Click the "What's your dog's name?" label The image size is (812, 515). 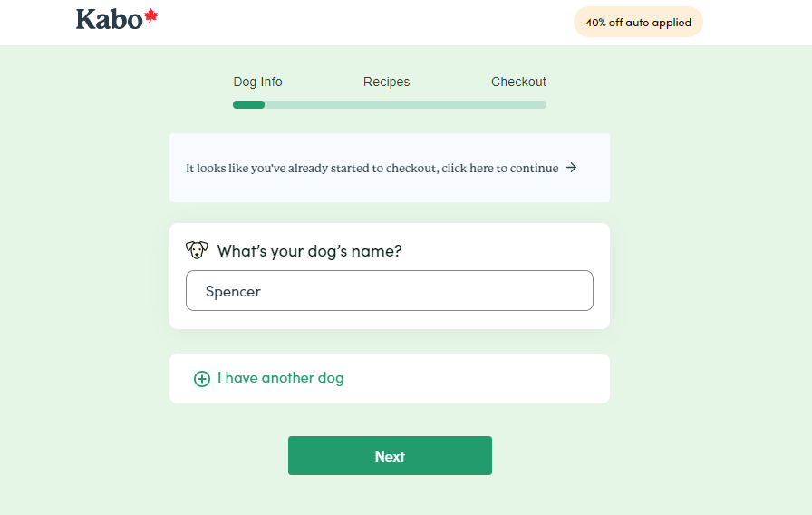click(x=309, y=251)
